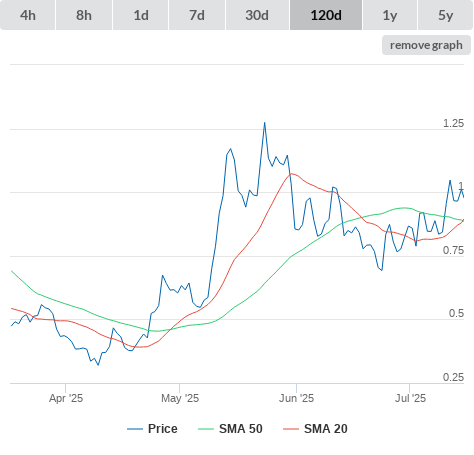Click the price peak near 1.25
The height and width of the screenshot is (455, 474).
pyautogui.click(x=265, y=123)
